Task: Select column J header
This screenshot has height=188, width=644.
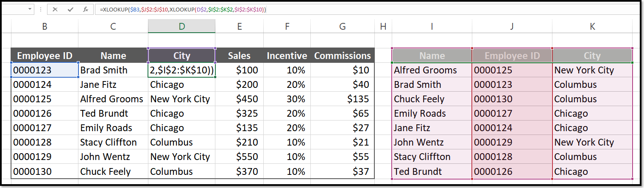Action: [x=512, y=26]
